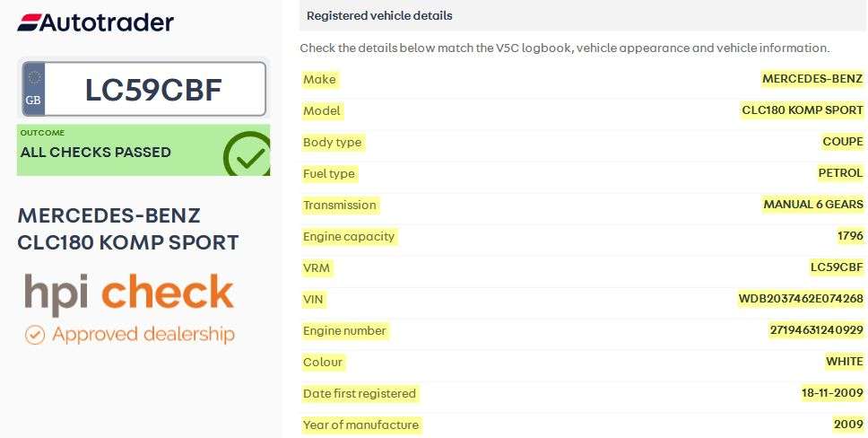Viewport: 868px width, 438px height.
Task: Click the Engine capacity value 1796
Action: (x=850, y=236)
